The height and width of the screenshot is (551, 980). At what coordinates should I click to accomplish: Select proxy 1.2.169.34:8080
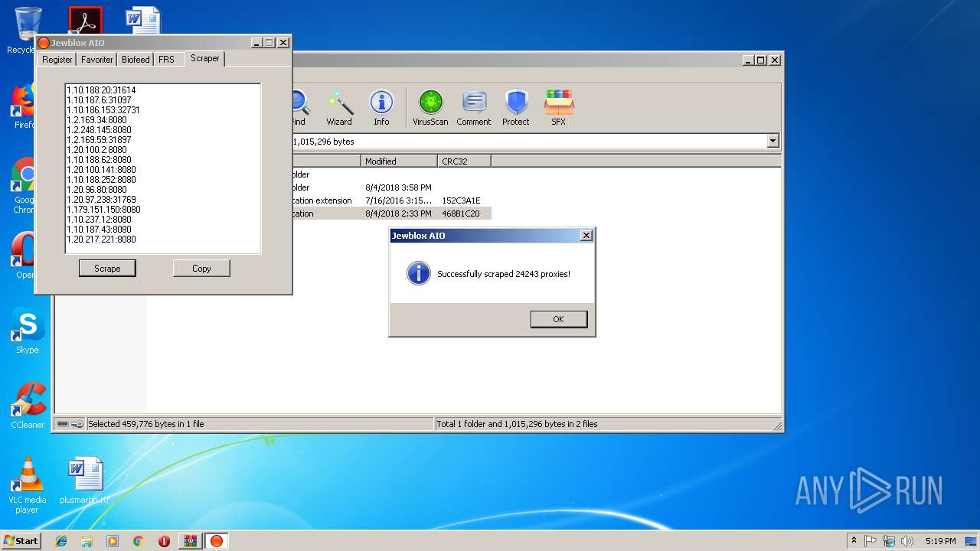[x=96, y=120]
